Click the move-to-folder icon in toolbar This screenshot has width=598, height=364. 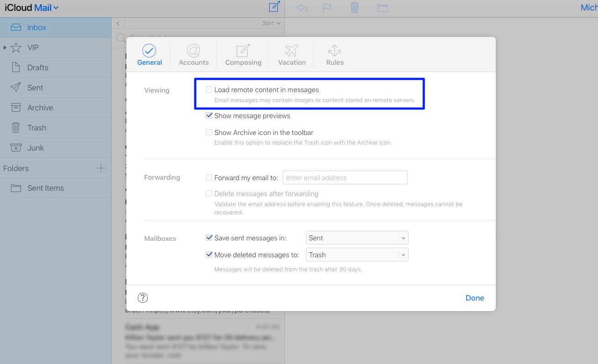point(382,8)
